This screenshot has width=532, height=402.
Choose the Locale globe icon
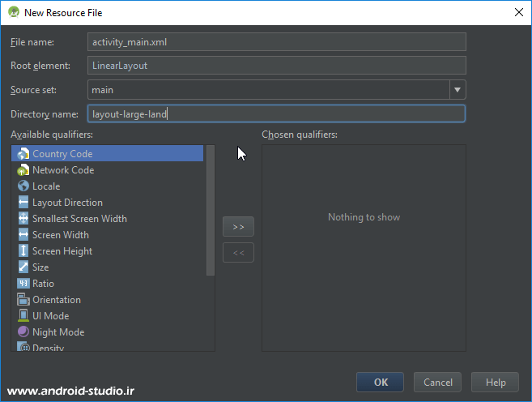tap(23, 186)
